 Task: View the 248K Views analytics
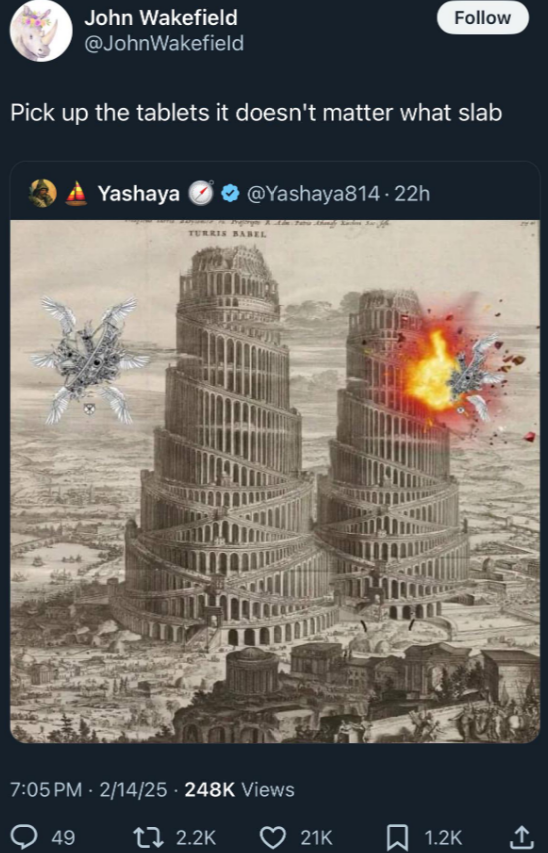point(239,789)
